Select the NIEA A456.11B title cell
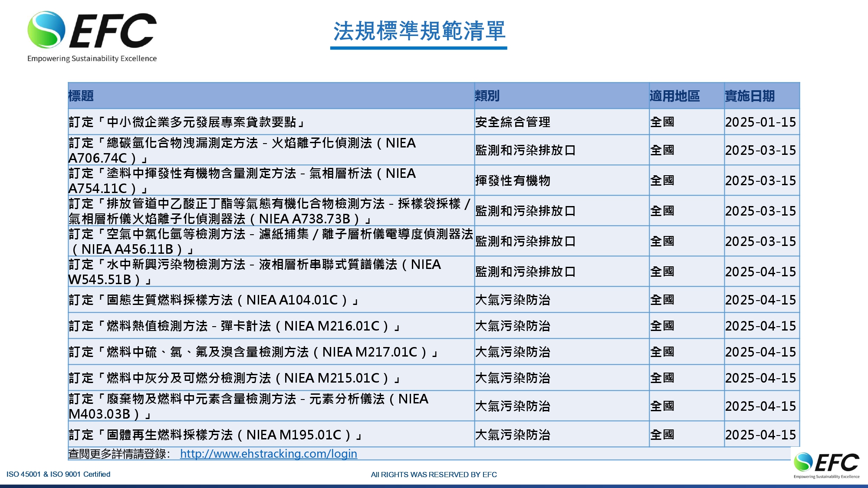The height and width of the screenshot is (488, 868). [x=271, y=241]
